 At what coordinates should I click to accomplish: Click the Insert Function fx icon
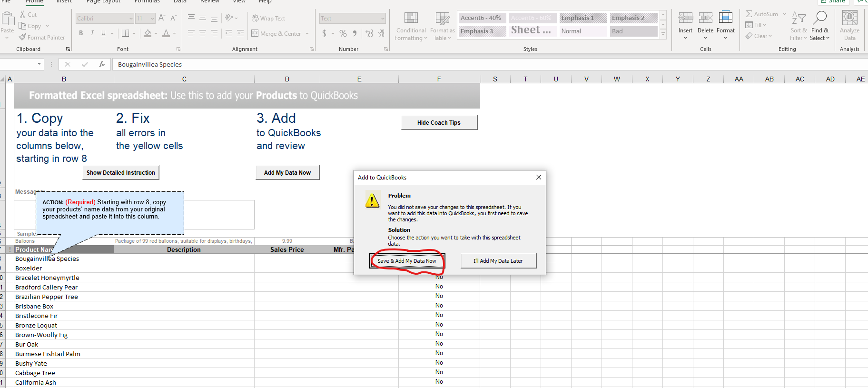(101, 64)
